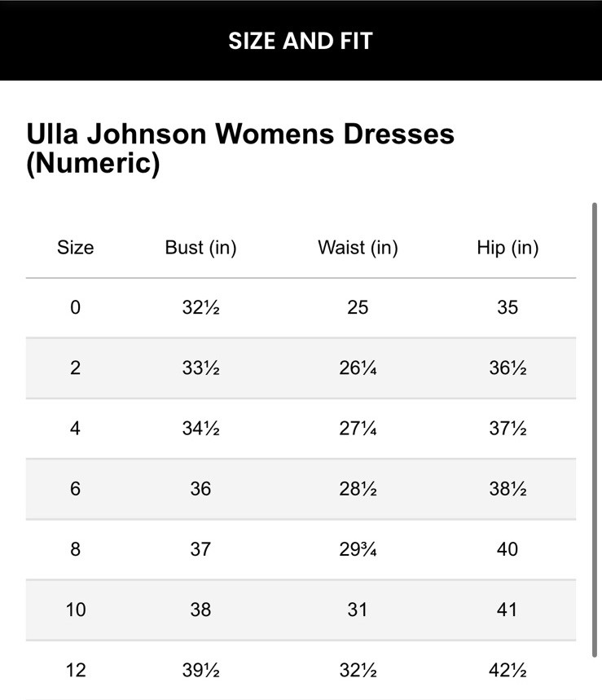This screenshot has width=602, height=700.
Task: Click the hip value 37½ for size 4
Action: click(x=508, y=429)
